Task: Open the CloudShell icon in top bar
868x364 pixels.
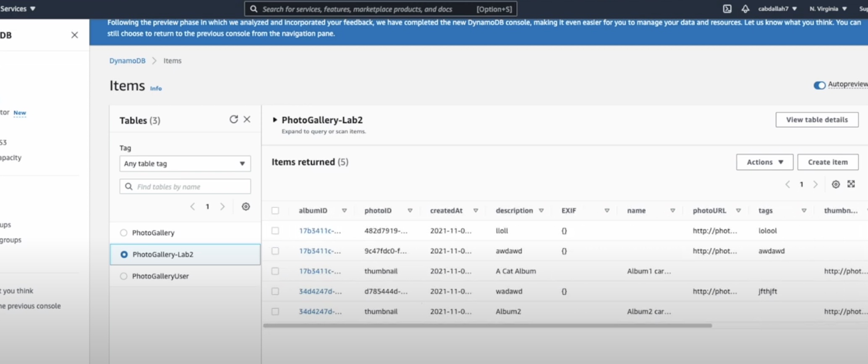Action: click(727, 9)
